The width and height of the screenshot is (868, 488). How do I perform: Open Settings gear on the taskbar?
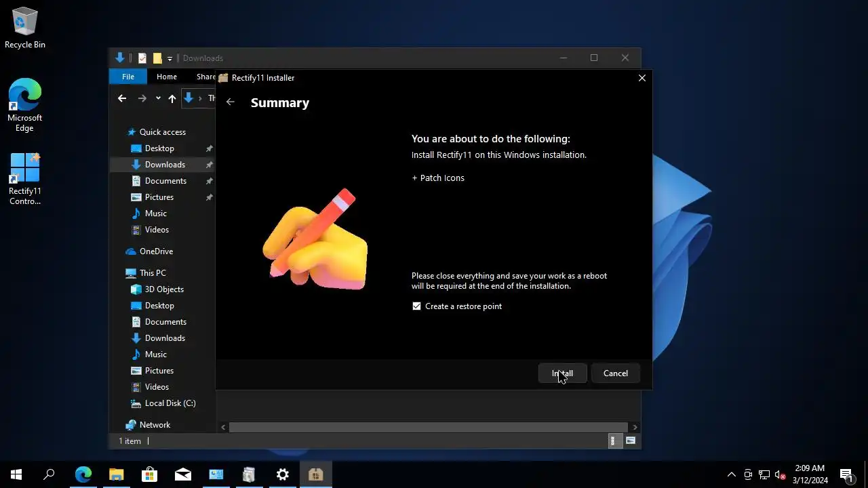point(283,474)
